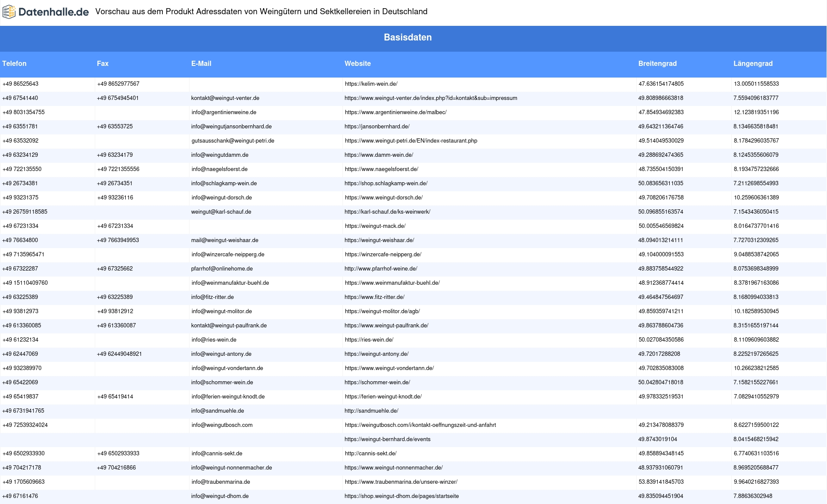Open weingutbosch.com kontakt-oeffnungszeit-und-anfahrt link
Viewport: 827px width, 504px height.
(420, 425)
